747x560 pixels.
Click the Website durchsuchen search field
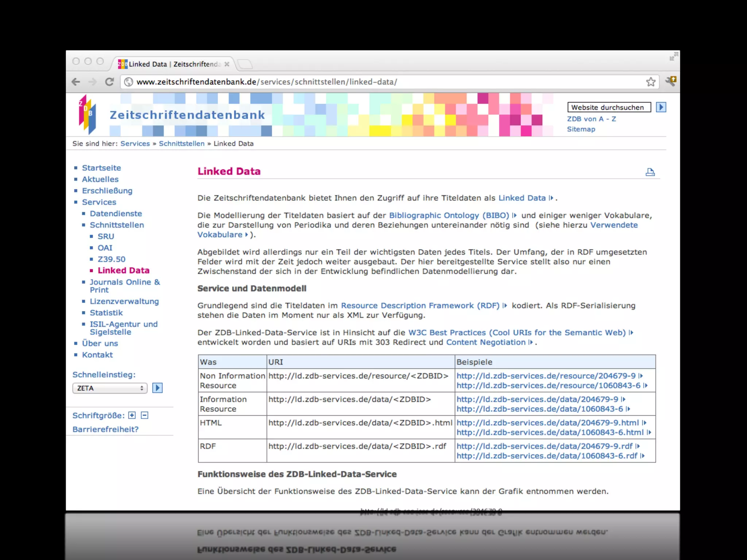pos(609,107)
